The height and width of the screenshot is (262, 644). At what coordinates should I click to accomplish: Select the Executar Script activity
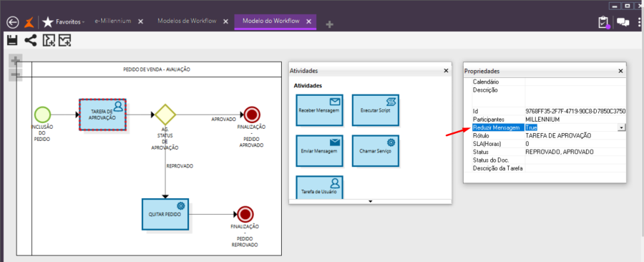[x=376, y=110]
